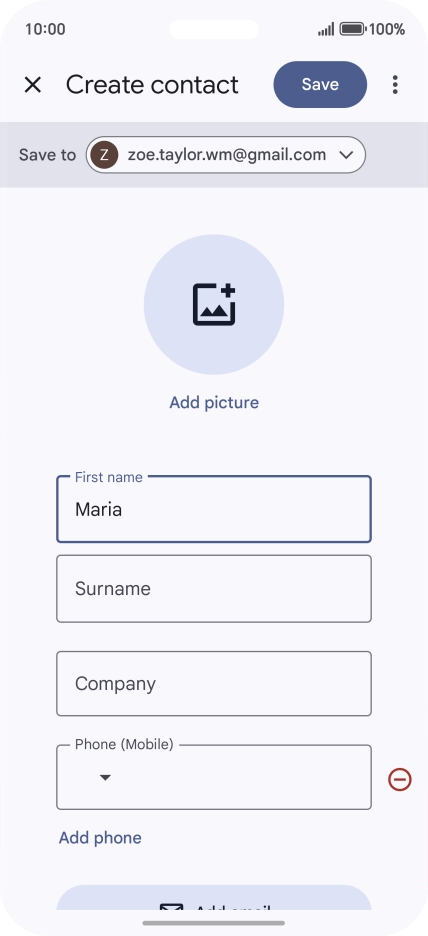Close the Create contact screen with X
The image size is (428, 936).
coord(33,85)
